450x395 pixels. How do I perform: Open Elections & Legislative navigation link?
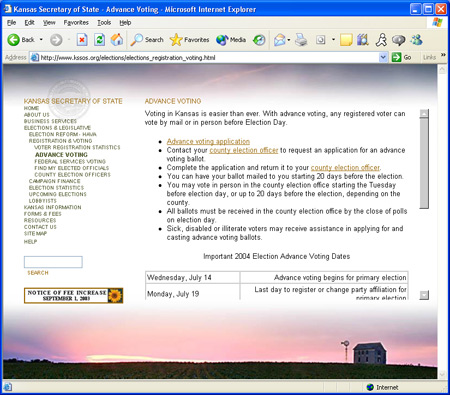tap(57, 128)
